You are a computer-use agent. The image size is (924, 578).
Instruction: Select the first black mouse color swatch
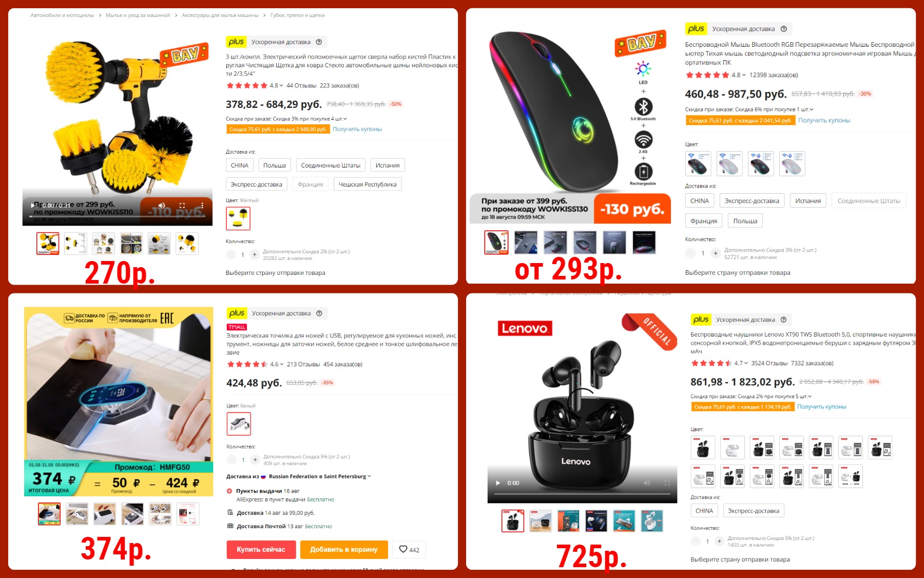(x=698, y=164)
